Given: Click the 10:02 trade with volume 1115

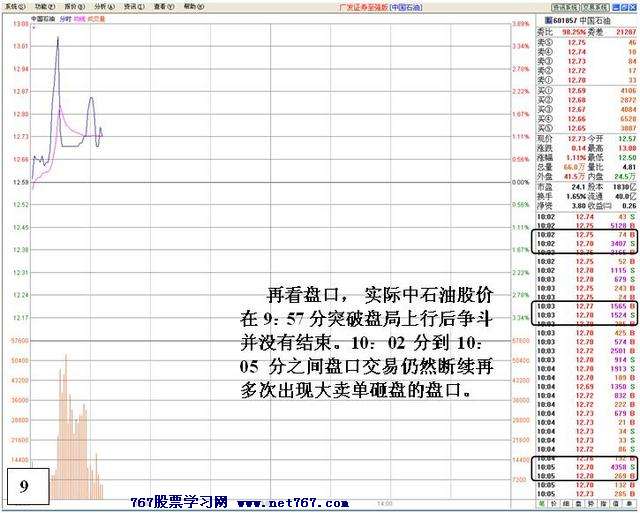Looking at the screenshot, I should tap(586, 271).
